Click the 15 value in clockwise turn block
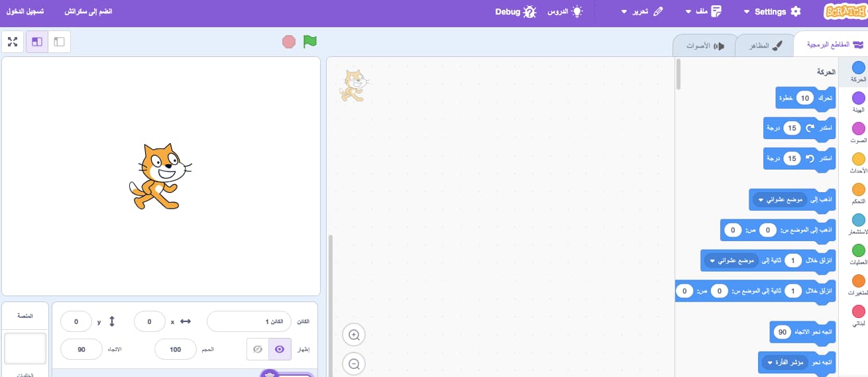 pos(792,128)
